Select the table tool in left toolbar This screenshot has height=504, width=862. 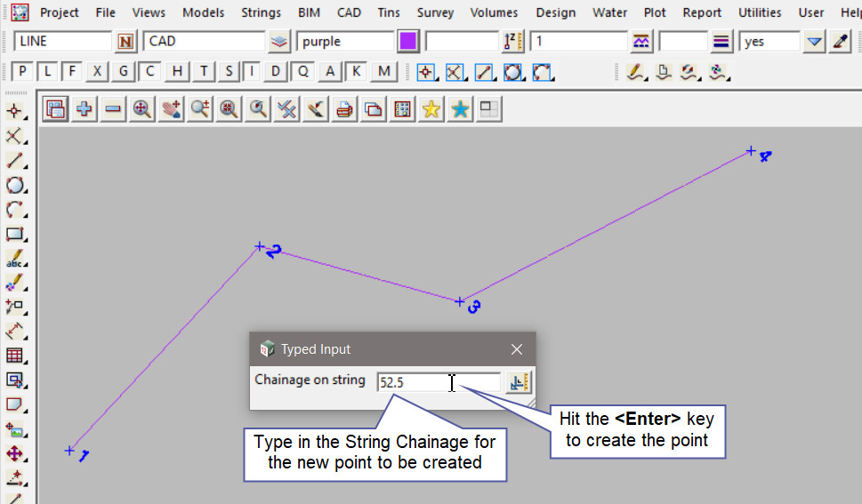coord(14,356)
